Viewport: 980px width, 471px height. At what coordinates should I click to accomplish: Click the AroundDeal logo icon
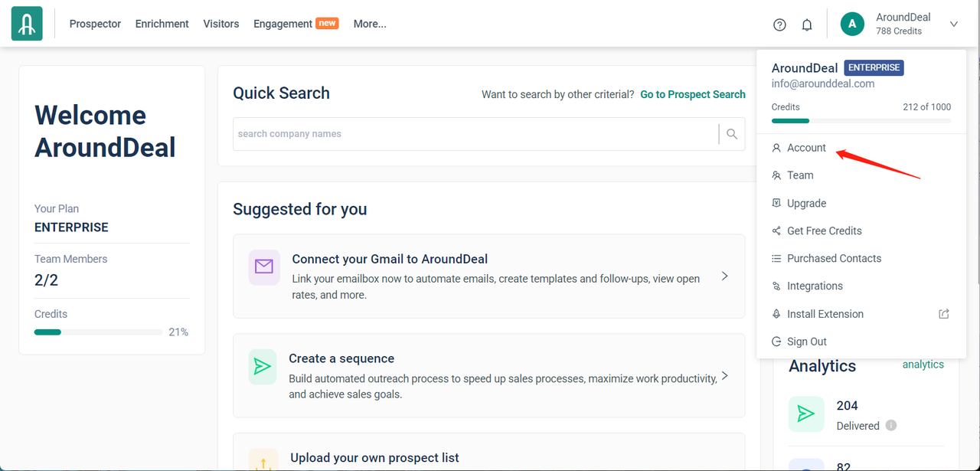(x=27, y=24)
